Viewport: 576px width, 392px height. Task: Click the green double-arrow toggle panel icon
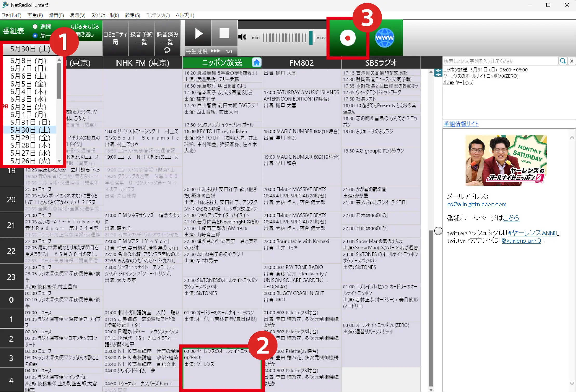[x=438, y=72]
